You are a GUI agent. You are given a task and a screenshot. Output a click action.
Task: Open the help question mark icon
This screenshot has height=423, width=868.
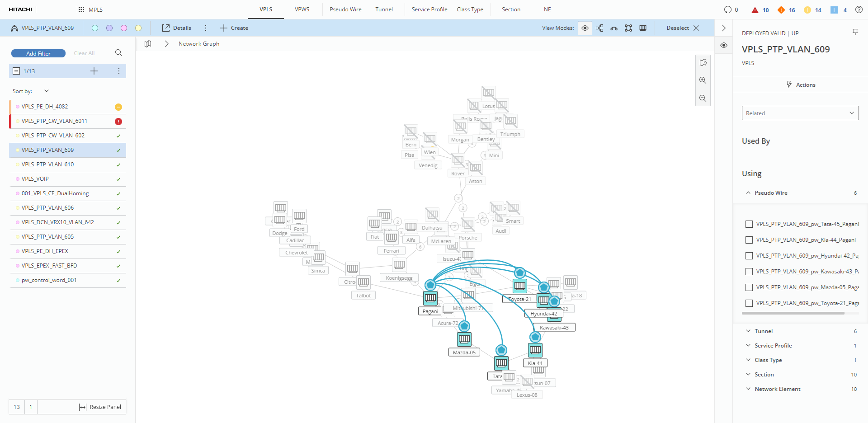tap(859, 9)
